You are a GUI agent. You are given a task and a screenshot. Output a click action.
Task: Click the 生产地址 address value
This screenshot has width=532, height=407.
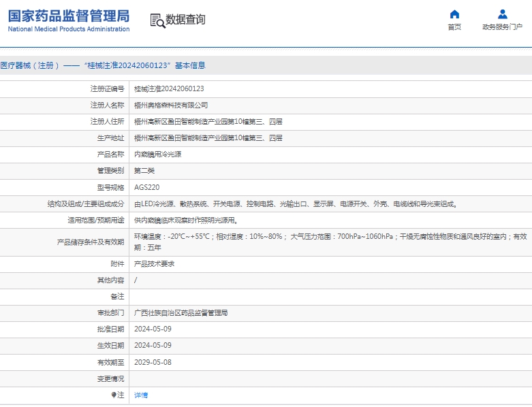[x=208, y=138]
